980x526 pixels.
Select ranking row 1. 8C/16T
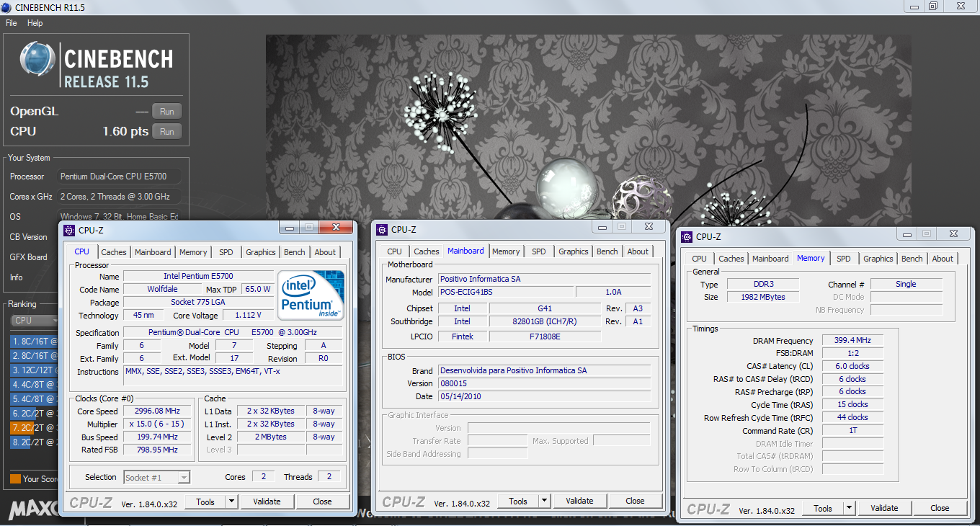click(x=34, y=342)
